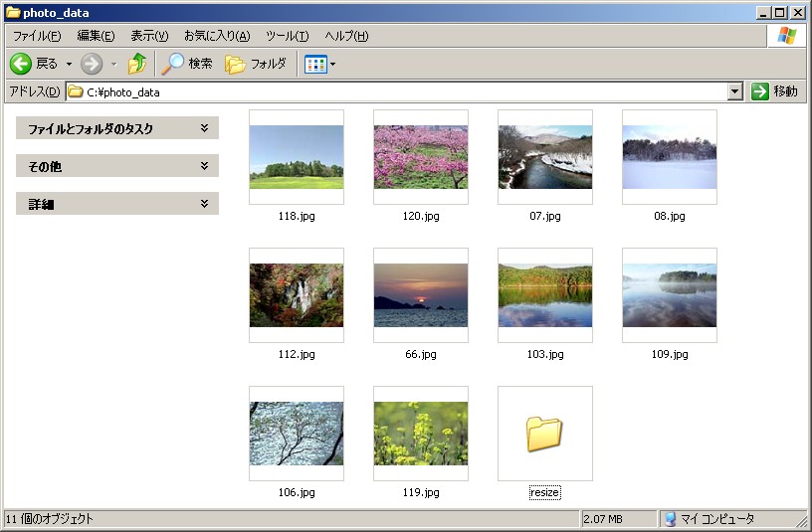The width and height of the screenshot is (812, 532).
Task: Click the green Back arrow icon
Action: (21, 65)
